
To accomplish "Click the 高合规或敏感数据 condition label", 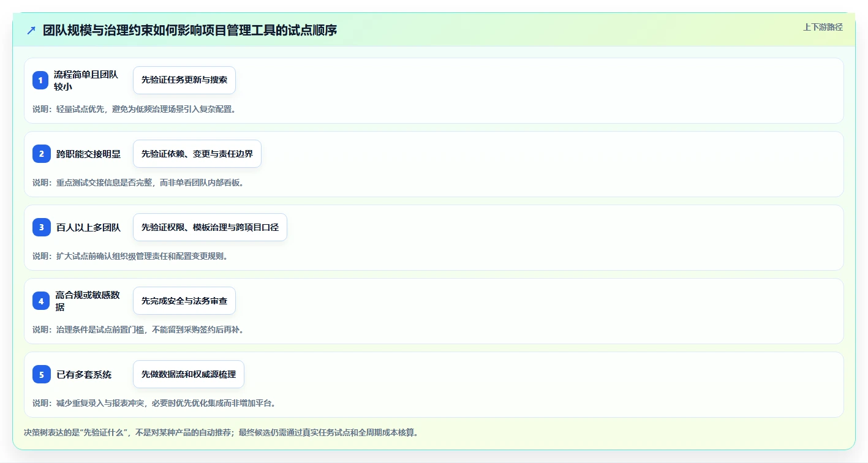I will point(88,301).
